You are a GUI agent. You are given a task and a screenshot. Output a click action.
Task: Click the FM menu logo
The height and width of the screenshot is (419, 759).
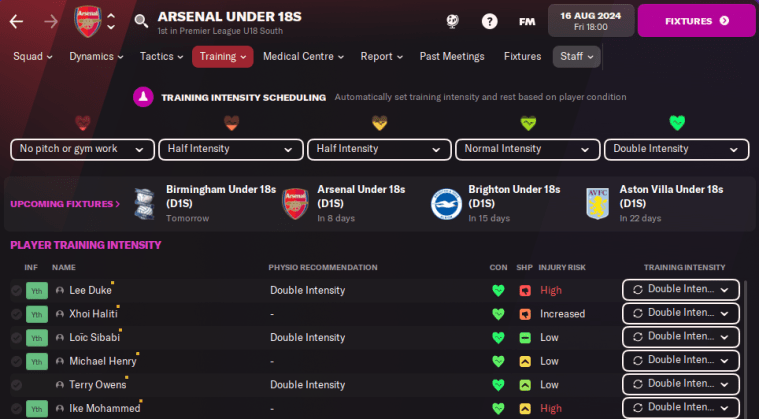point(527,21)
